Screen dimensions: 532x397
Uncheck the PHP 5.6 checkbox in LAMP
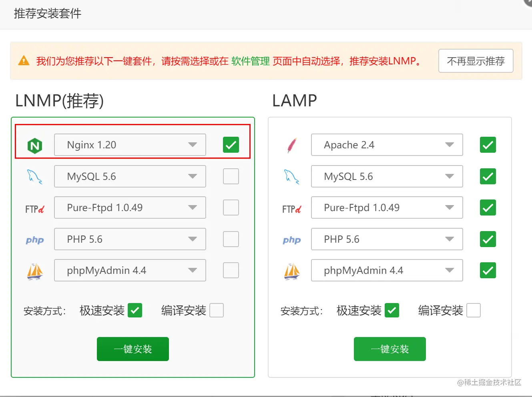[488, 239]
